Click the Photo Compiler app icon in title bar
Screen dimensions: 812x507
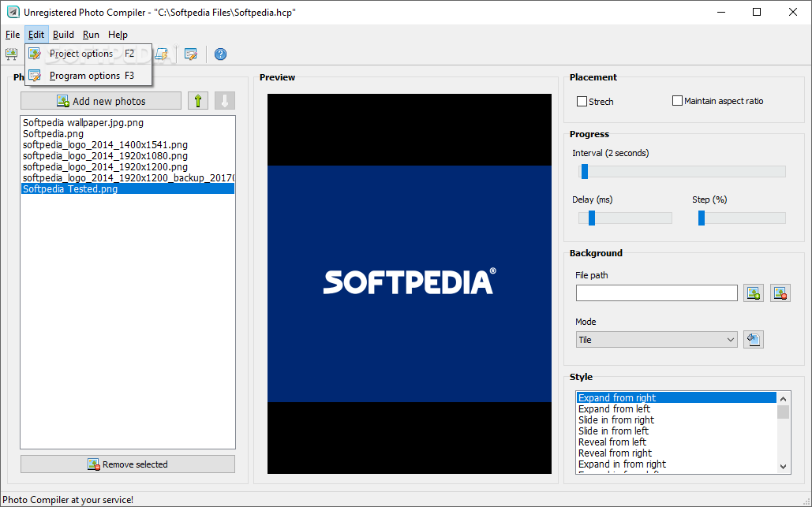(x=13, y=12)
